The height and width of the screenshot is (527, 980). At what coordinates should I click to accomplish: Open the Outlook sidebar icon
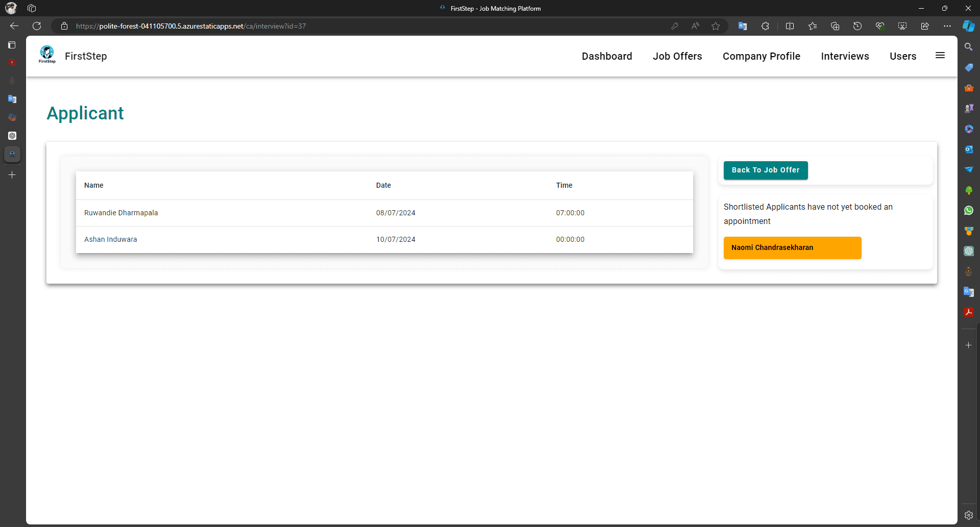click(x=969, y=149)
